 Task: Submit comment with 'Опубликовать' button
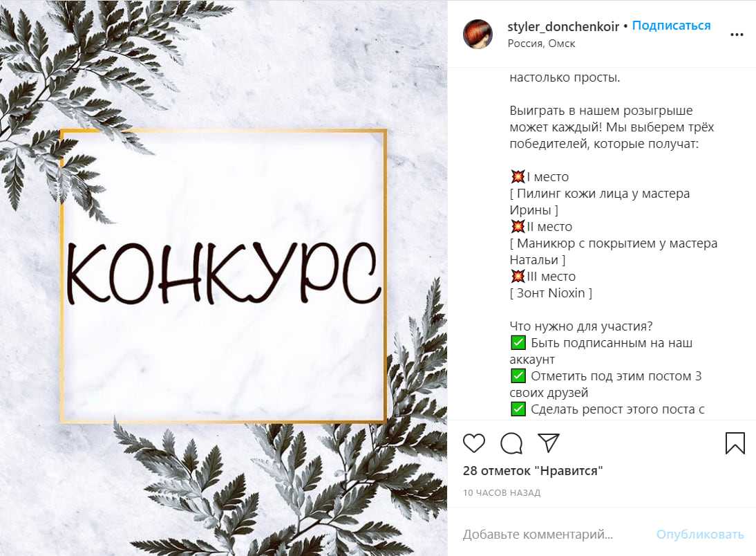[x=699, y=535]
